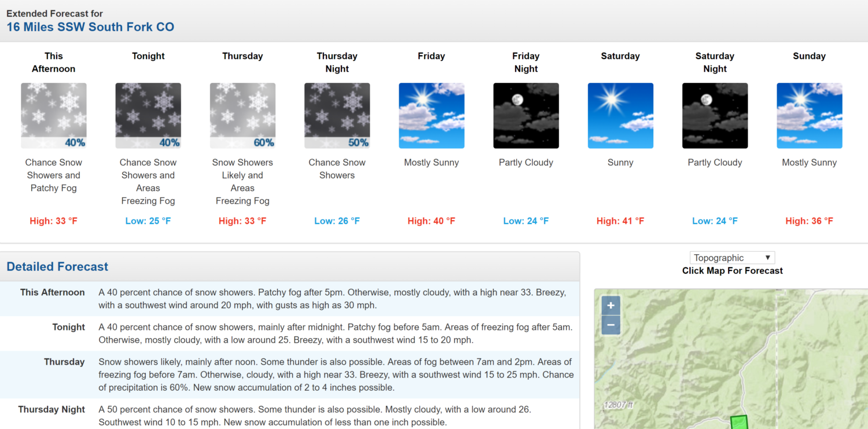
Task: Open the Thursday 60% snow icon
Action: (x=242, y=116)
